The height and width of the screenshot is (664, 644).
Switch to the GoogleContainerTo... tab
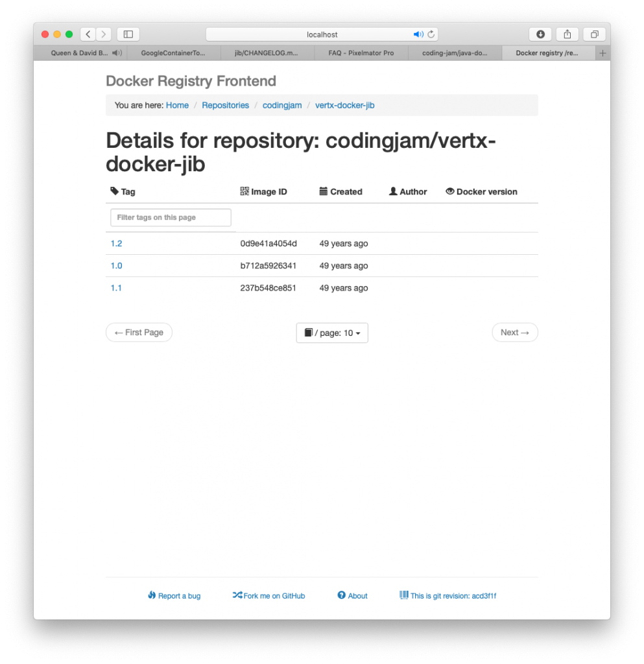click(x=173, y=53)
